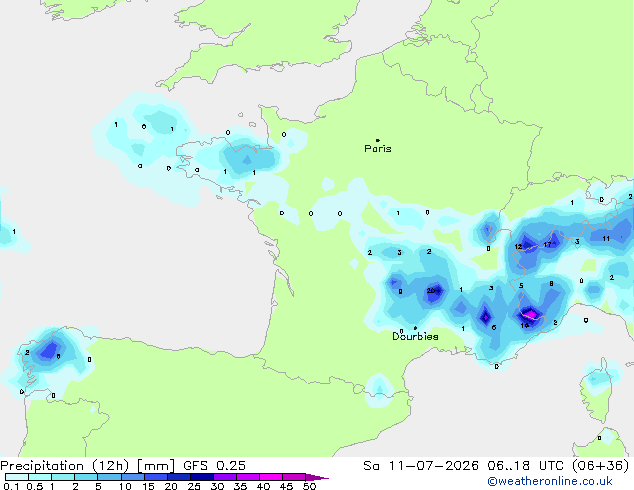Screen dimensions: 634x490
Task: Open the weatheronline.co.uk link
Action: click(550, 481)
